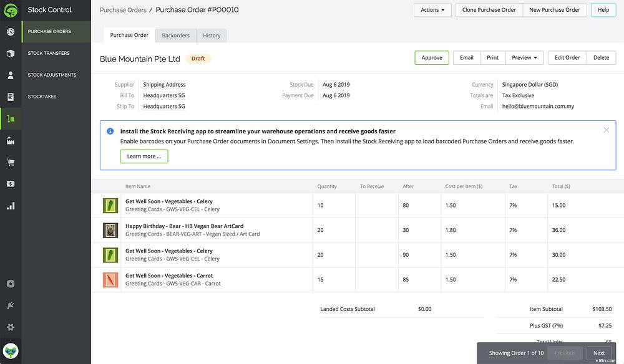Open the Dashboard speedometer icon
This screenshot has height=364, width=624.
point(11,31)
